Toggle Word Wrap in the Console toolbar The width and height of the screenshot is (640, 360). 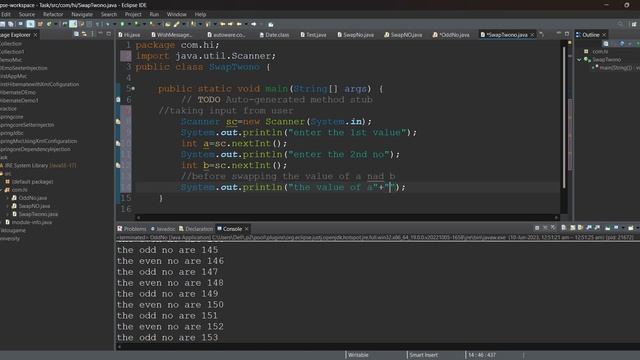coord(580,228)
